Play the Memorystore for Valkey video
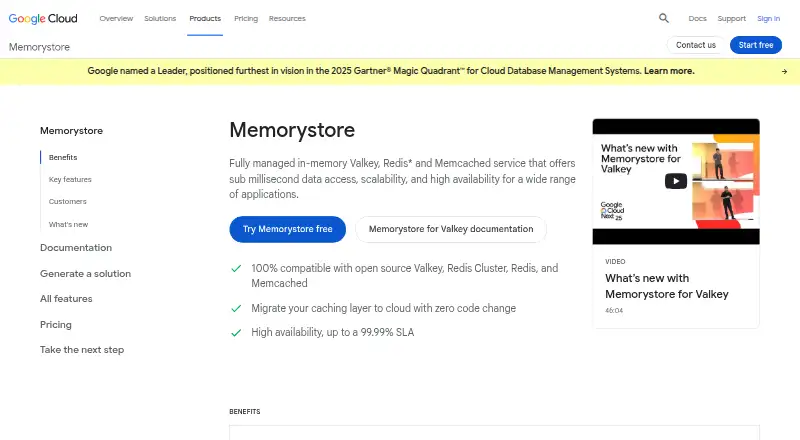Screen dimensions: 800x440 pyautogui.click(x=676, y=181)
